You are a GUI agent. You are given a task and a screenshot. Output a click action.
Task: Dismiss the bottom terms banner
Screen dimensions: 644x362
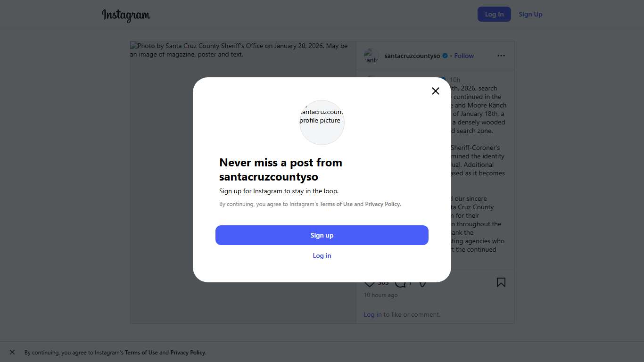coord(12,352)
